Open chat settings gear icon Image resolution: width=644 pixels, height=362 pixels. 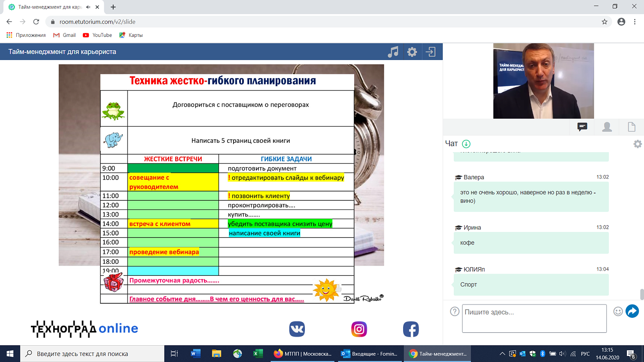638,144
